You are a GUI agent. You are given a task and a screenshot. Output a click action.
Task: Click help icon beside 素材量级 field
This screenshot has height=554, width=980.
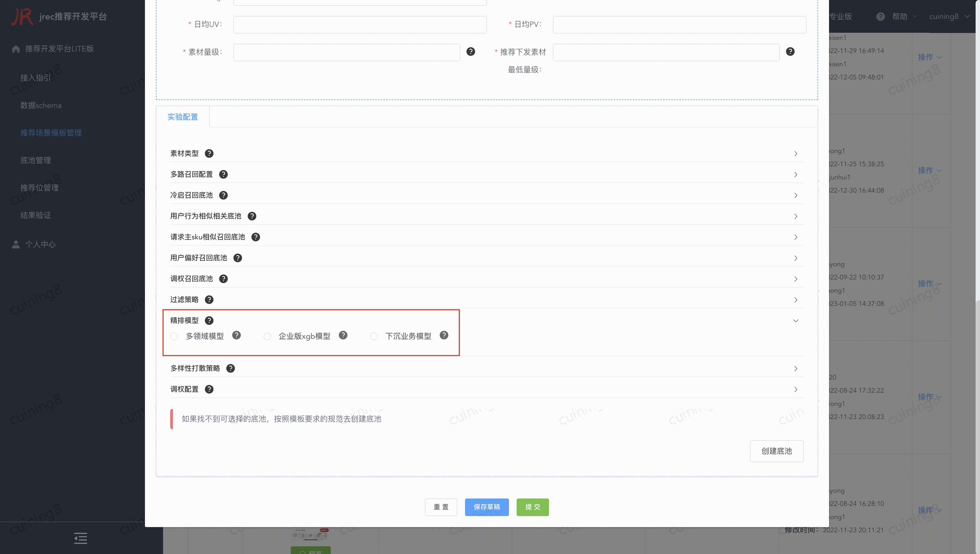tap(471, 52)
